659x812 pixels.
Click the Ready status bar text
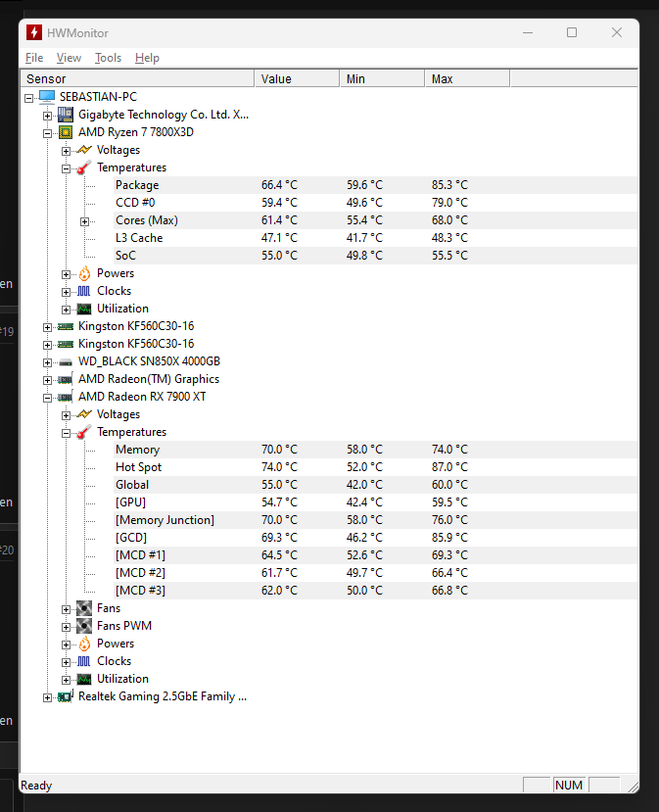tap(36, 786)
